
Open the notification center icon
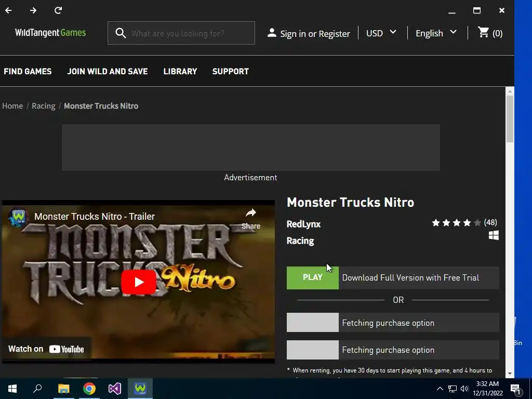click(x=516, y=389)
